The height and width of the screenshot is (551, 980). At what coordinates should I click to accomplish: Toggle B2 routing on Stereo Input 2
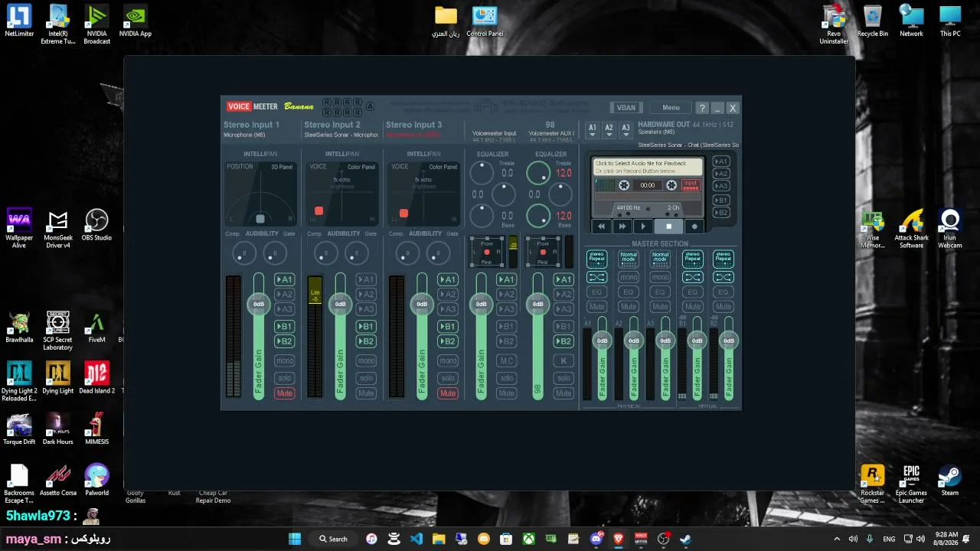(366, 341)
